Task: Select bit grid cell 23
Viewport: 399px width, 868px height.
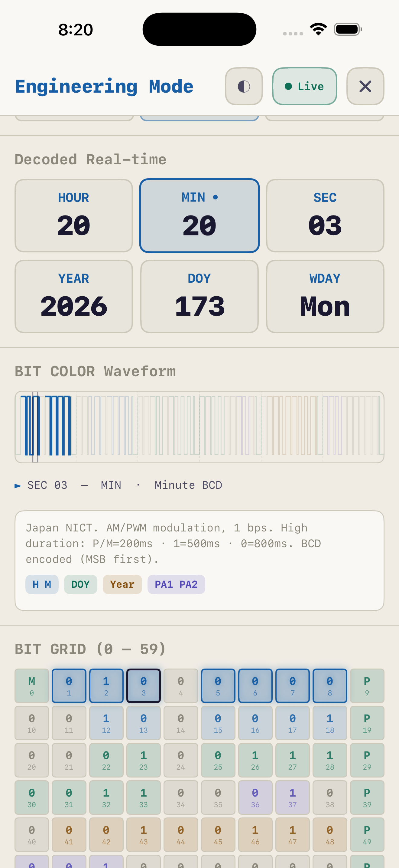Action: coord(143,760)
